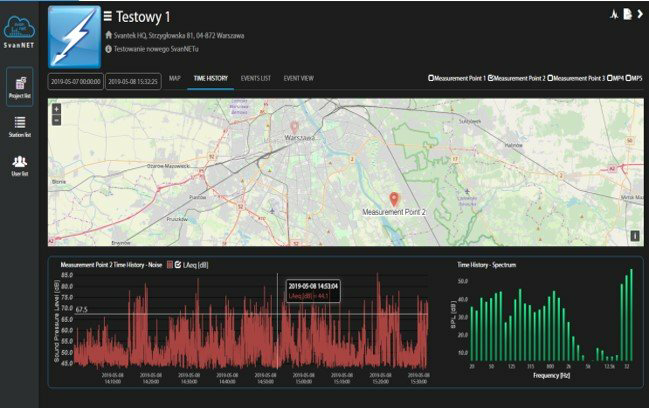Enable the Measurement Point 3 checkbox

click(x=550, y=78)
